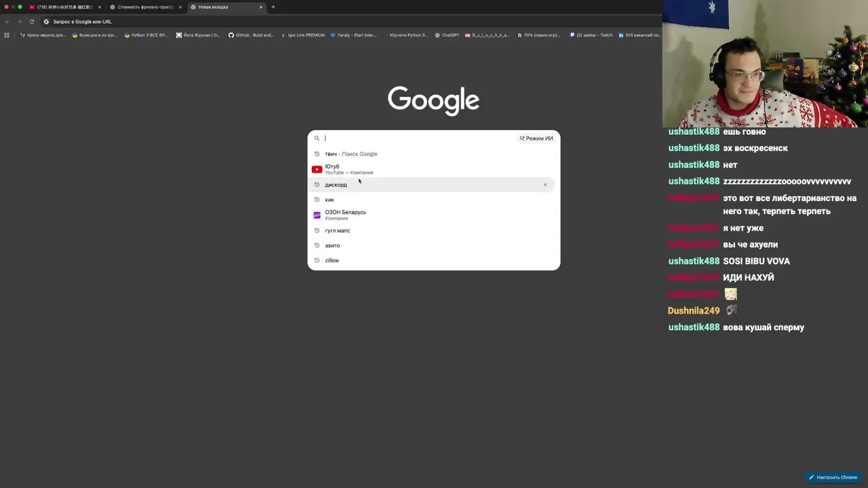Click the forward navigation arrow
The height and width of the screenshot is (488, 868).
(19, 22)
